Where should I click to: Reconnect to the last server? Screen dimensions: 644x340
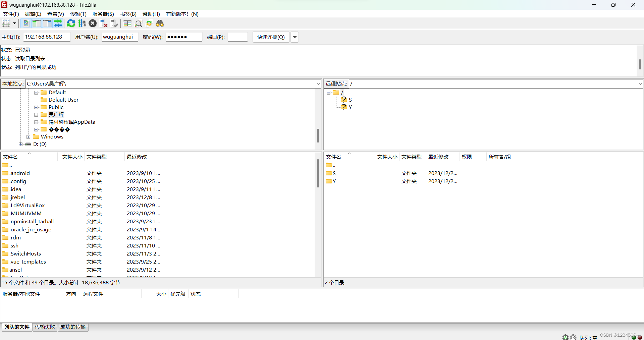pyautogui.click(x=115, y=23)
